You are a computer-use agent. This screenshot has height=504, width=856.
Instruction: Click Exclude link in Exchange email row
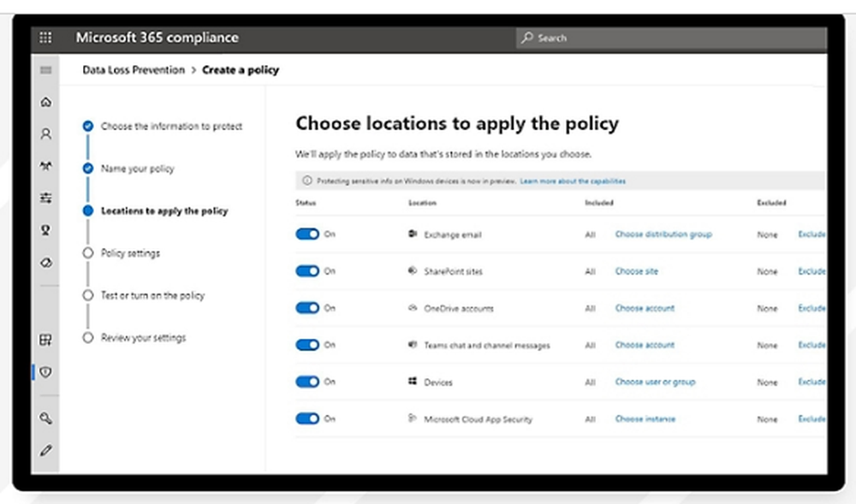point(811,234)
